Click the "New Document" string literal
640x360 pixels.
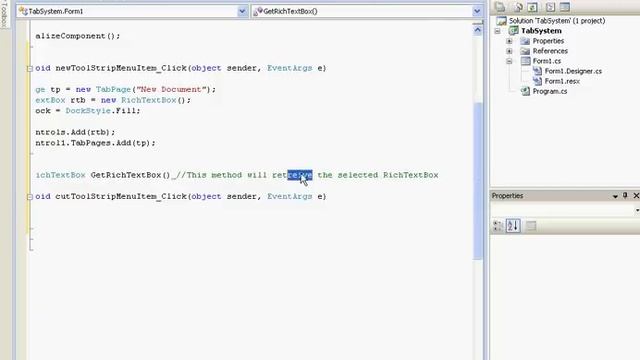(171, 89)
